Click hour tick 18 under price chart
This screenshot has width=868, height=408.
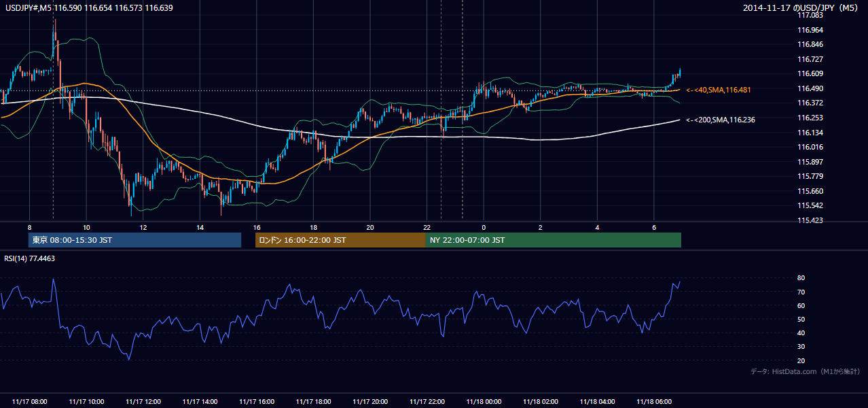313,227
